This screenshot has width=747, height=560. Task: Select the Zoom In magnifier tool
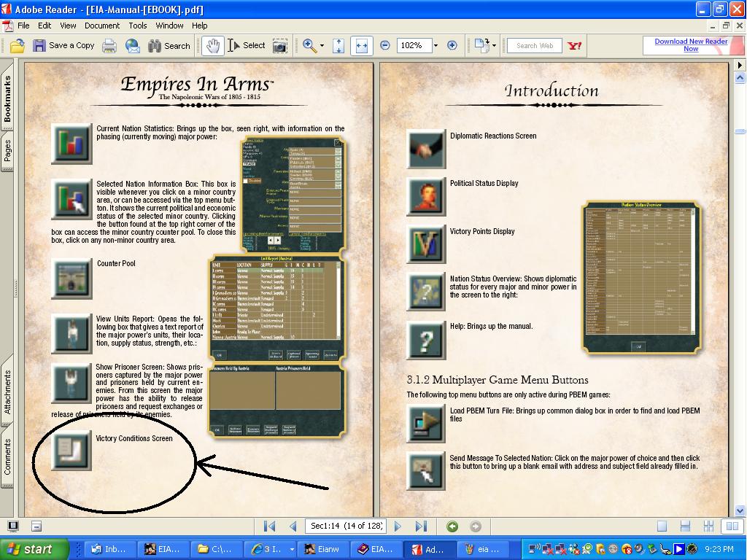[x=309, y=46]
